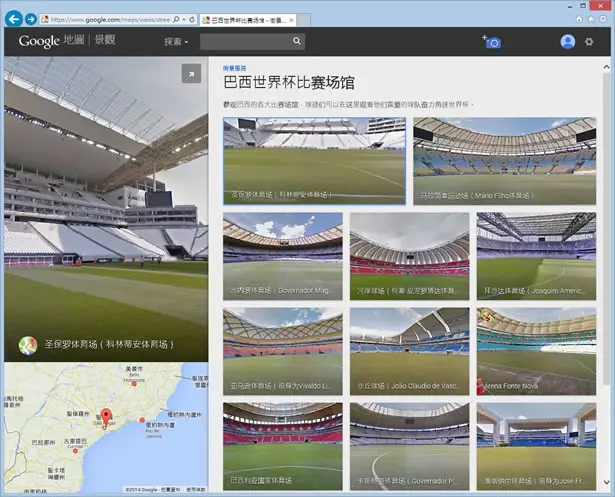Click the add photo camera icon

(492, 42)
